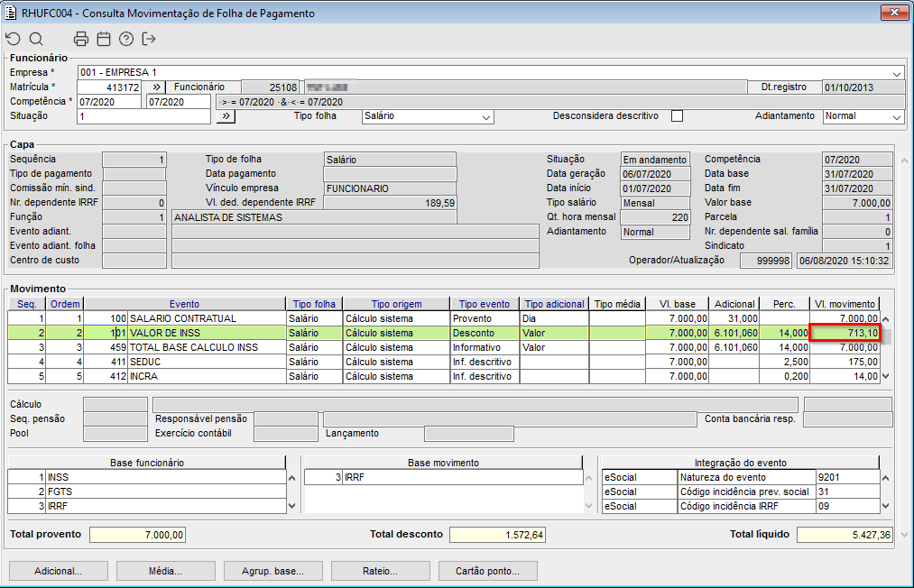914x588 pixels.
Task: Click the Adicional... button
Action: point(58,571)
